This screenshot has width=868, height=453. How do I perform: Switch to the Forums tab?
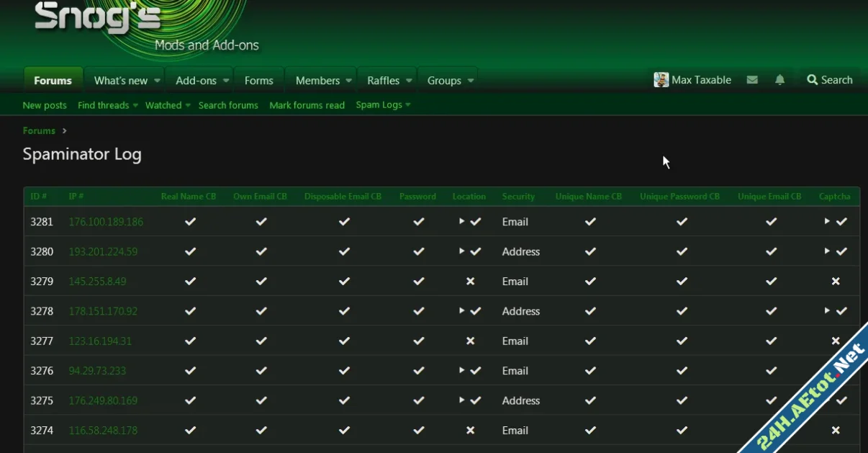tap(53, 81)
